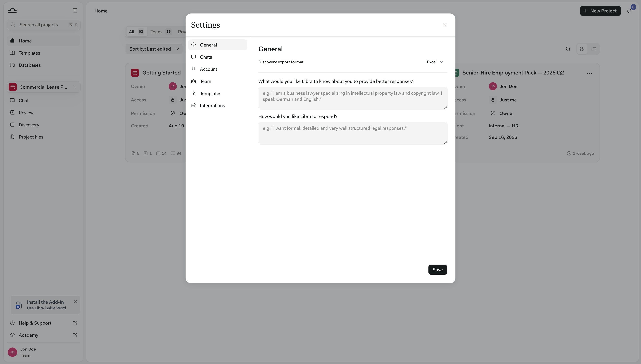Image resolution: width=641 pixels, height=364 pixels.
Task: Open the Templates settings section
Action: pyautogui.click(x=217, y=94)
